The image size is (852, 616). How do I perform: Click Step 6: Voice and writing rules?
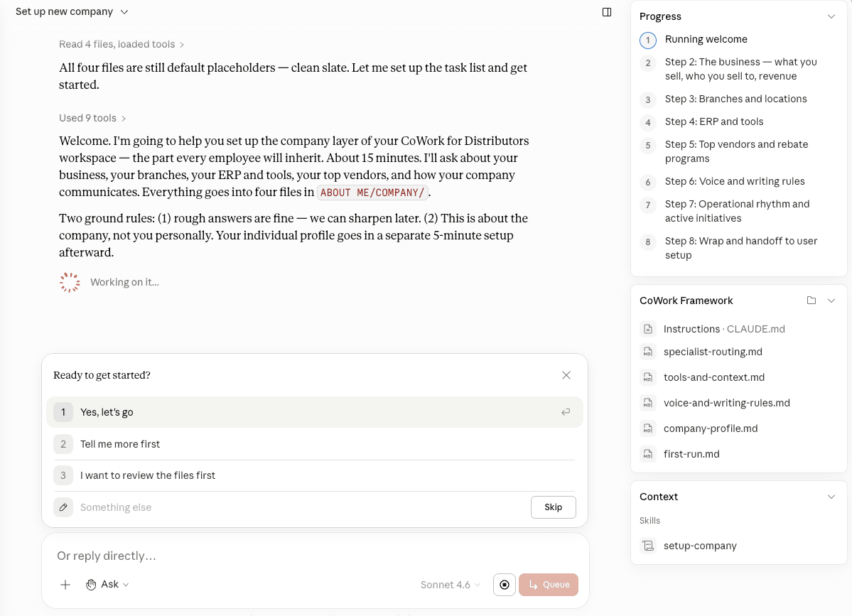pos(735,181)
